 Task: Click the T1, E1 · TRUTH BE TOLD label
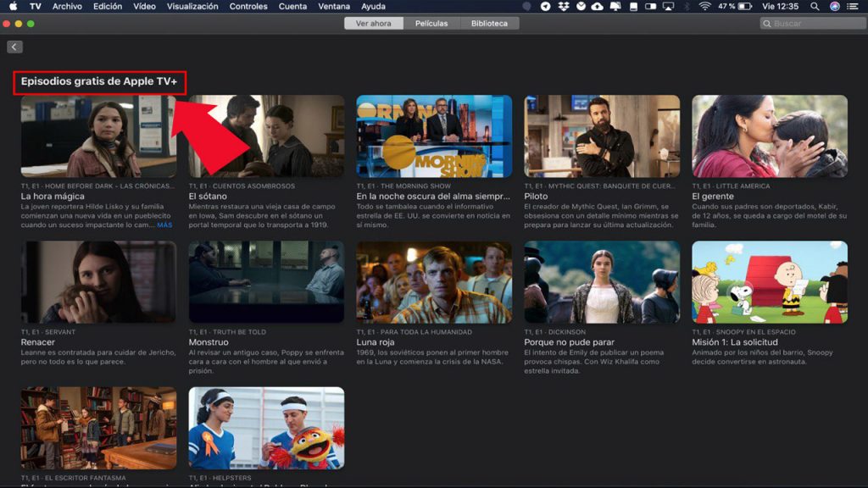pyautogui.click(x=227, y=332)
